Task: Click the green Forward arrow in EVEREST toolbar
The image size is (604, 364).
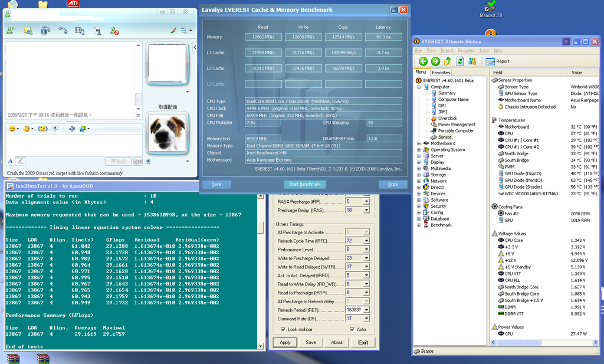Action: pos(435,61)
